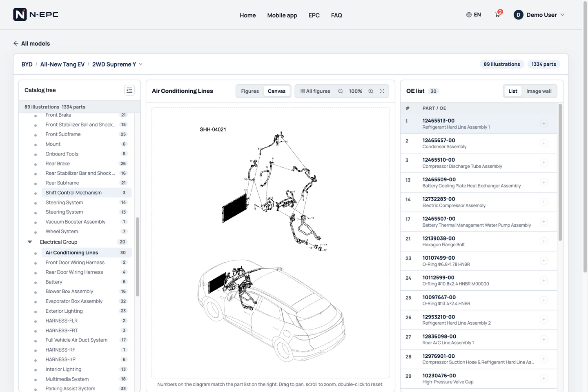Open the language selector globe icon

click(x=469, y=15)
